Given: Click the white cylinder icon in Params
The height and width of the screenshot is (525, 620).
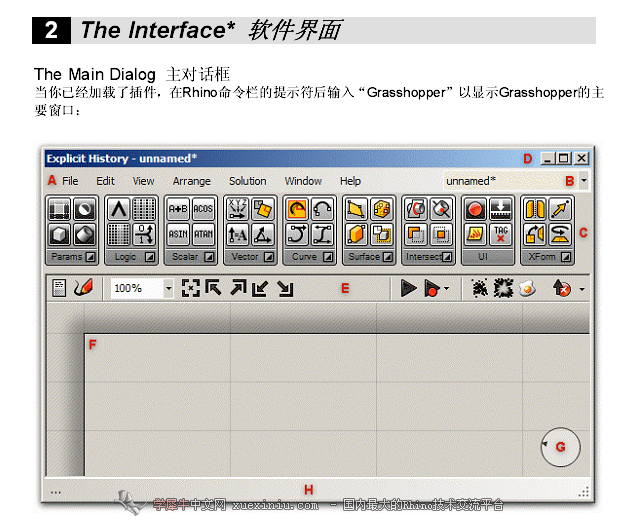Looking at the screenshot, I should click(85, 234).
